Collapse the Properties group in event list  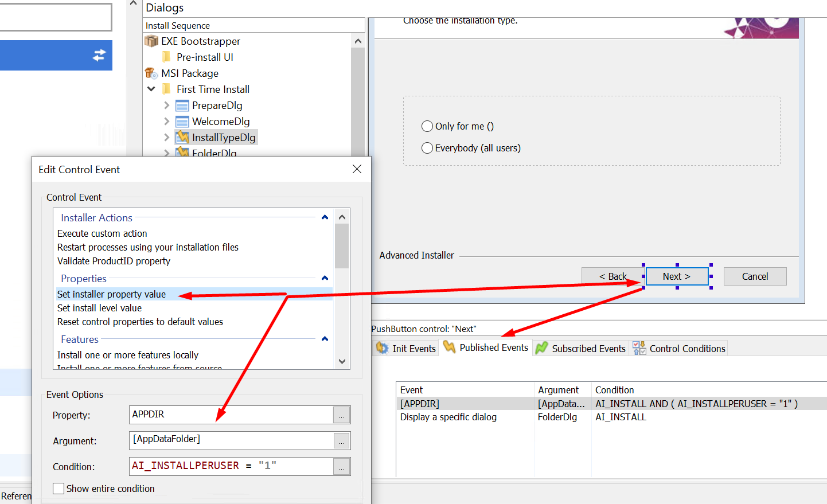(325, 279)
